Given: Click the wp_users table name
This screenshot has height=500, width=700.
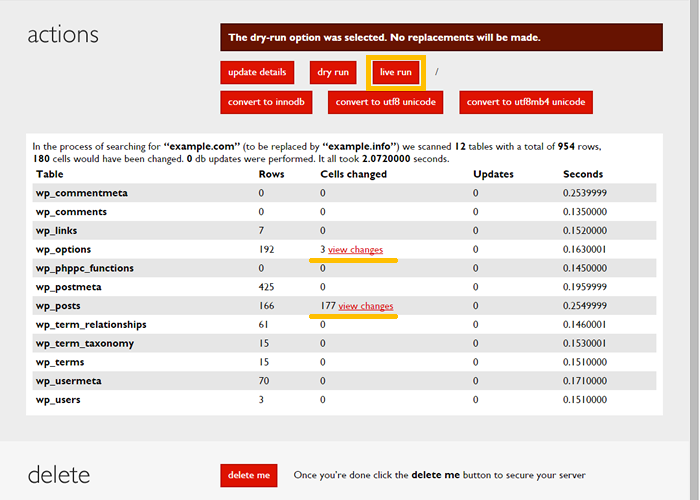Looking at the screenshot, I should click(59, 400).
